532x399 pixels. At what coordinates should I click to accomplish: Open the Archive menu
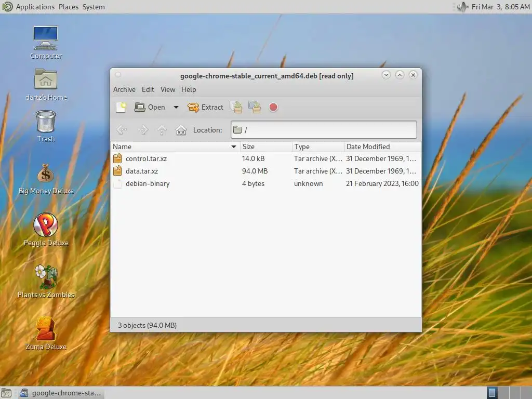124,89
